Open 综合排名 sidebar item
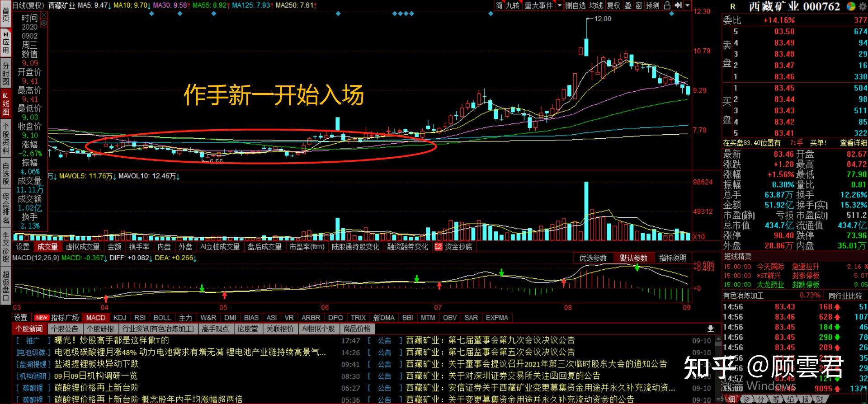The height and width of the screenshot is (404, 868). tap(5, 208)
